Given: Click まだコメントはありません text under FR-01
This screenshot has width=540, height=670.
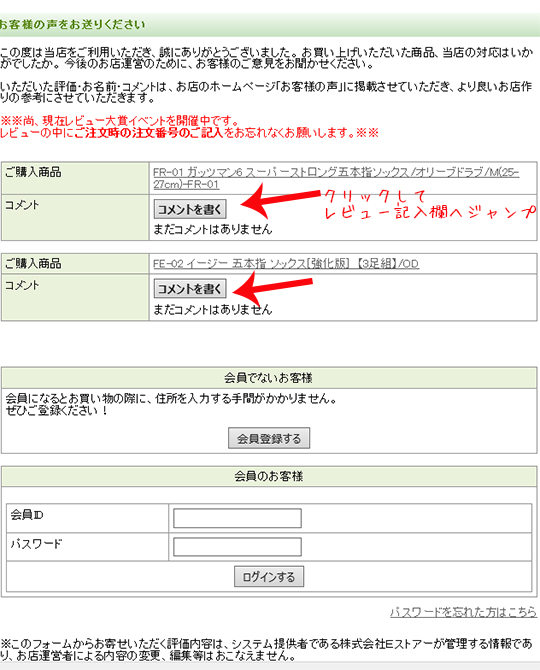Looking at the screenshot, I should click(213, 229).
